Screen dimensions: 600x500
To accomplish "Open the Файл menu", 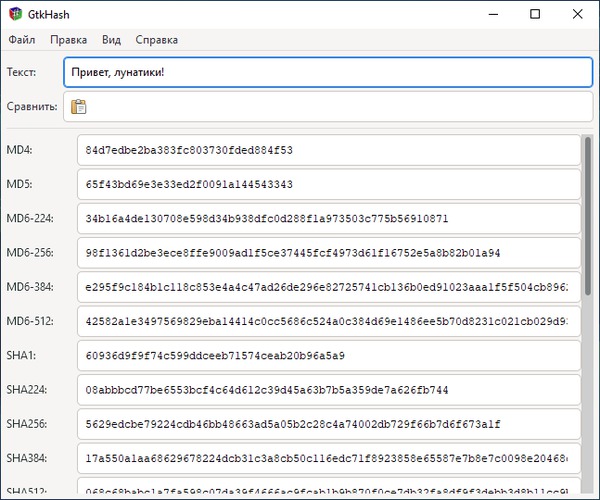I will coord(22,40).
